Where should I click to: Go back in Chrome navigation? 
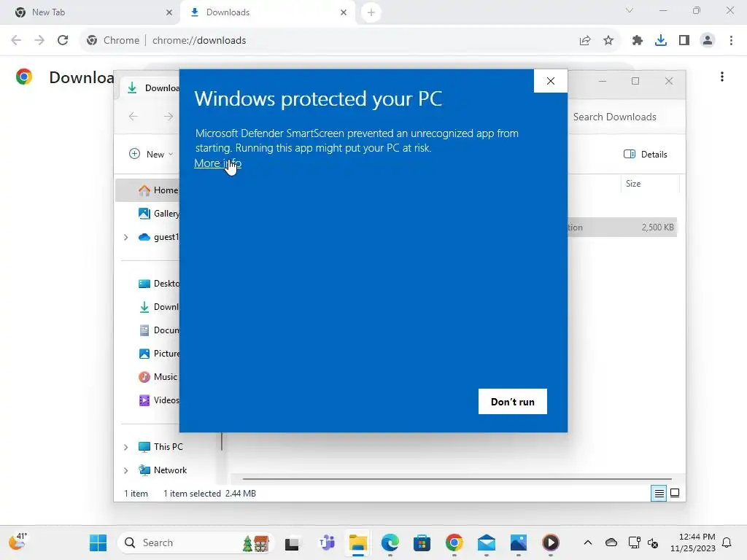tap(16, 41)
